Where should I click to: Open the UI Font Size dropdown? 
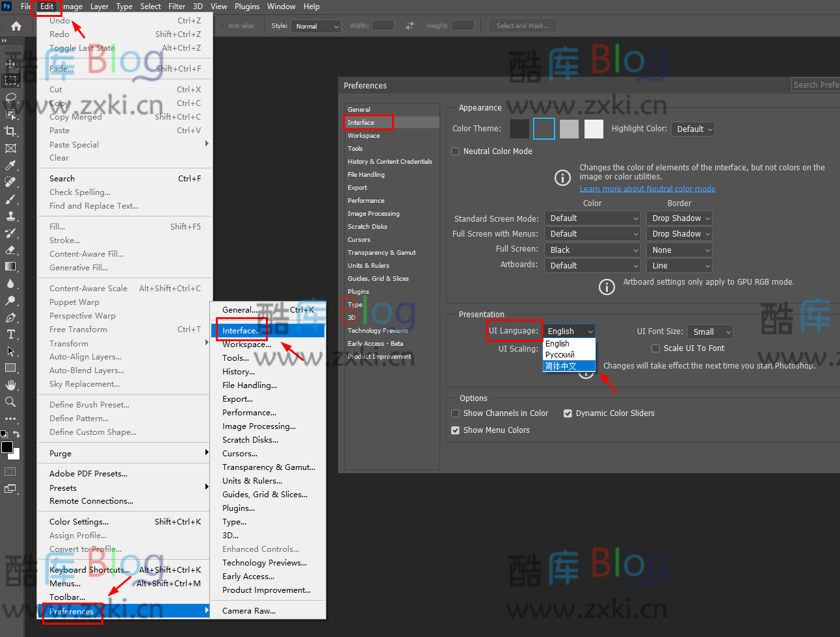tap(710, 332)
